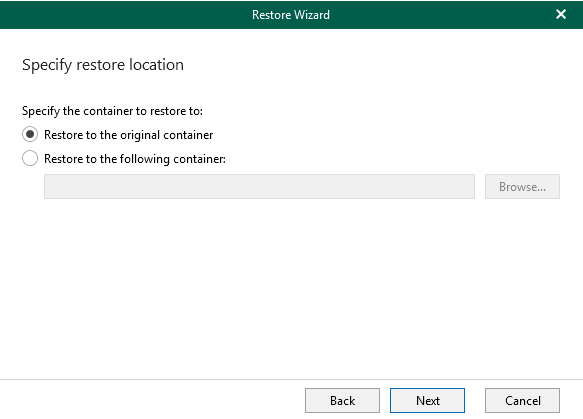Close the Restore Wizard with the X icon
The height and width of the screenshot is (419, 583).
pos(561,14)
